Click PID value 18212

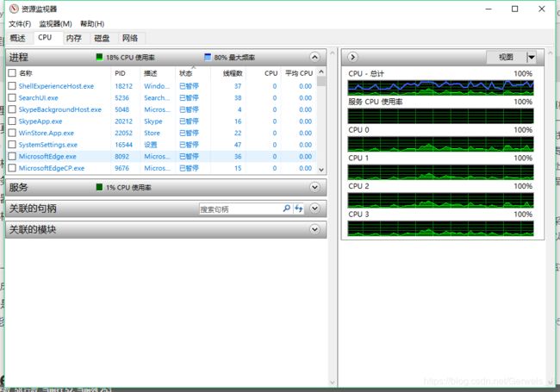pos(123,86)
